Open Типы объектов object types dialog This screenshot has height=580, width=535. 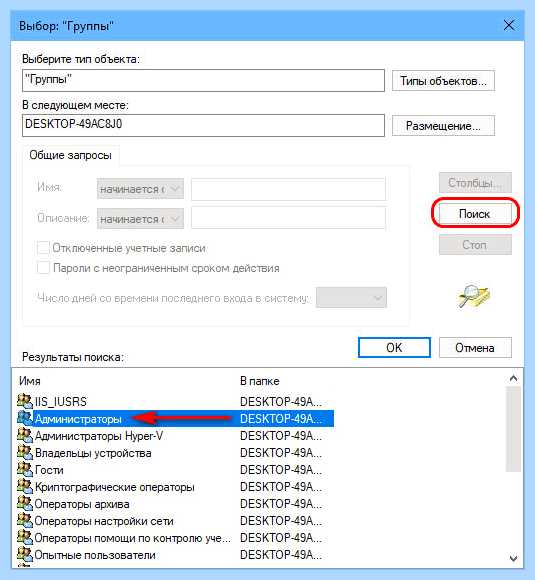(443, 81)
